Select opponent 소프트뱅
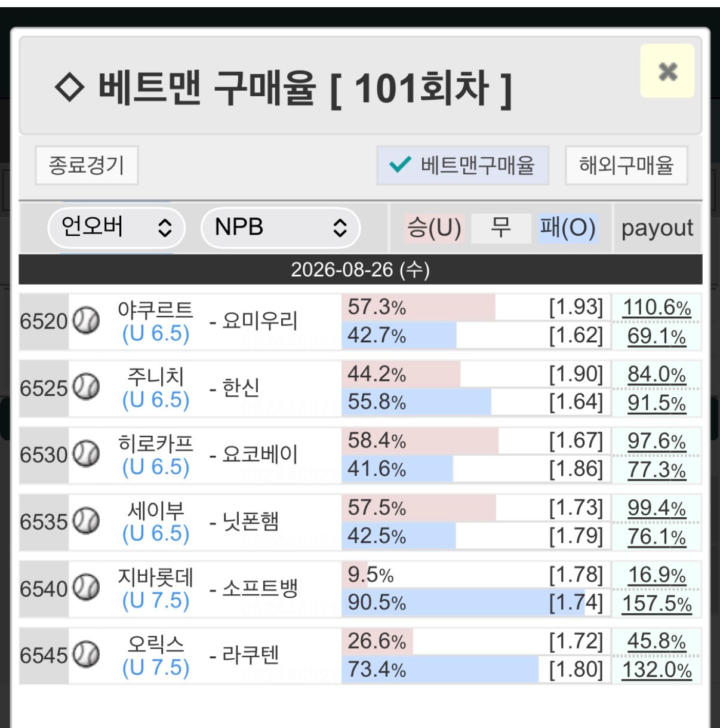Viewport: 720px width, 728px height. (260, 589)
